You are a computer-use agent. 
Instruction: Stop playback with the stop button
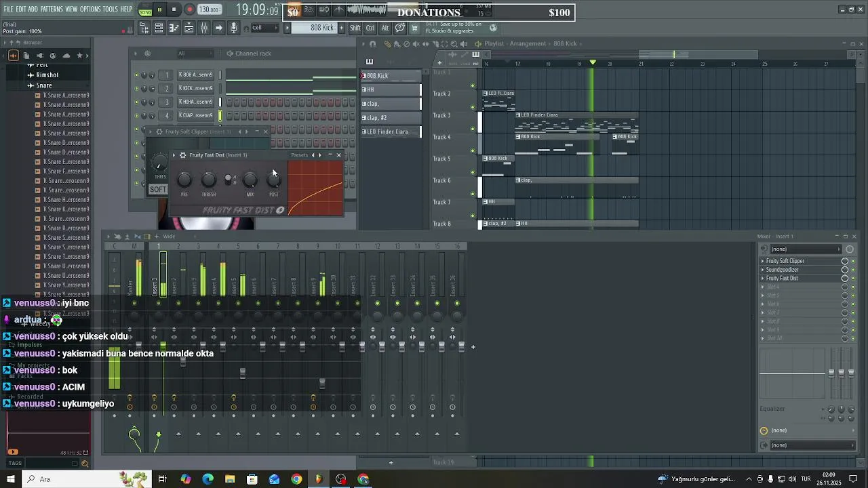coord(174,10)
